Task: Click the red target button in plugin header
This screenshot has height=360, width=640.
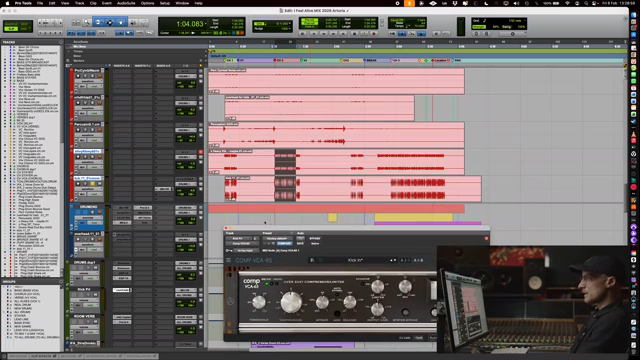Action: click(x=486, y=238)
